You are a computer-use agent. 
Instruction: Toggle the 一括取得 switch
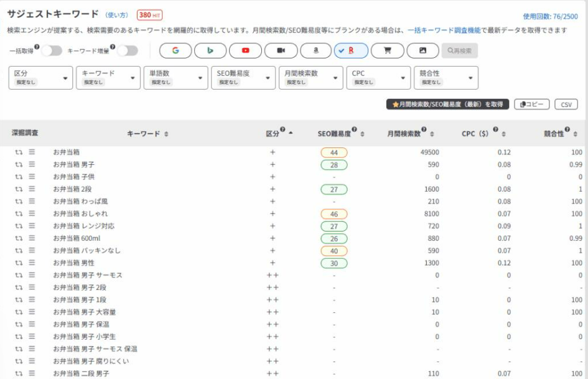point(52,50)
